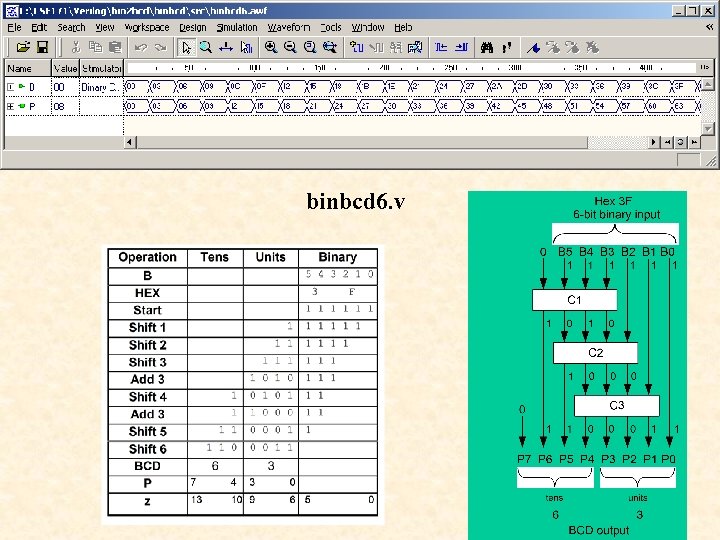Click the Value column header
This screenshot has width=720, height=540.
65,68
